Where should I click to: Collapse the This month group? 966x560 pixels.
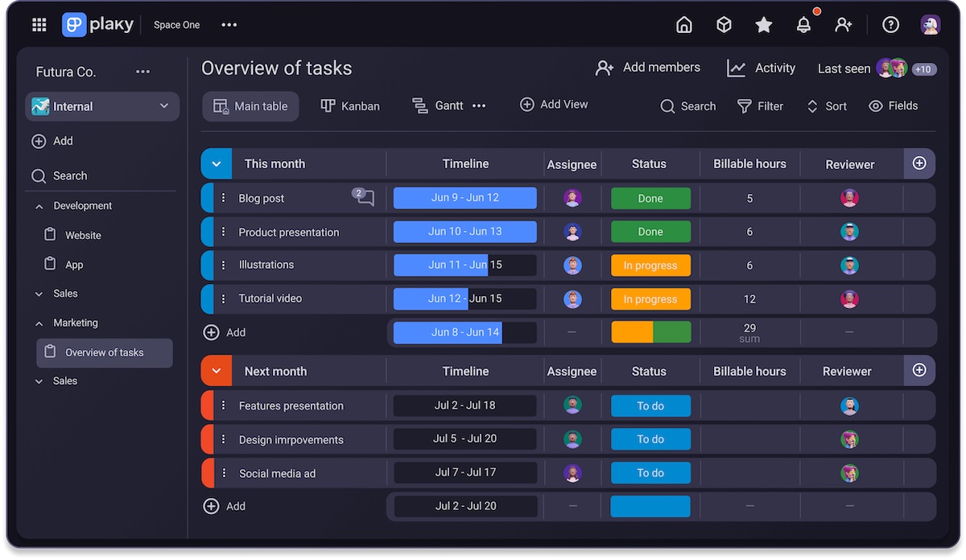216,163
